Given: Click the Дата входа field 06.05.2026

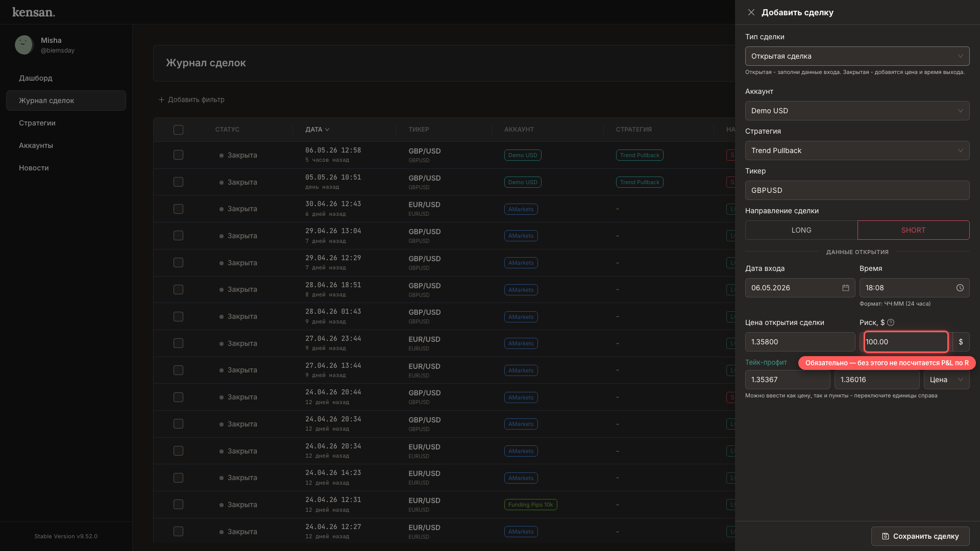Looking at the screenshot, I should pyautogui.click(x=800, y=288).
